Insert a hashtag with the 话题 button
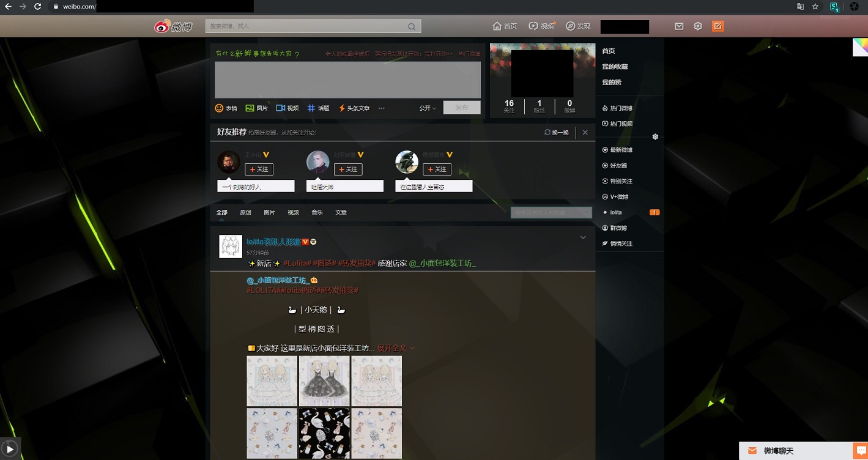Screen dimensions: 868x460 [318, 108]
